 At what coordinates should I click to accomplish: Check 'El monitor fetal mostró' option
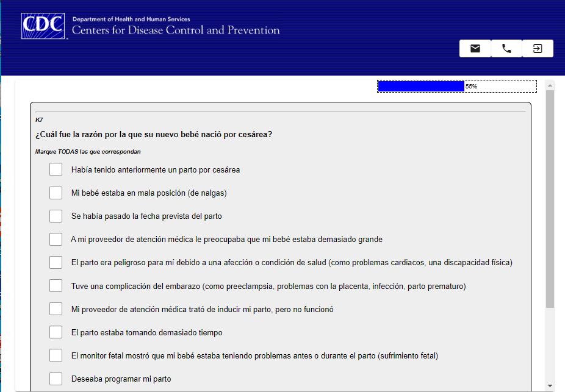click(x=56, y=355)
